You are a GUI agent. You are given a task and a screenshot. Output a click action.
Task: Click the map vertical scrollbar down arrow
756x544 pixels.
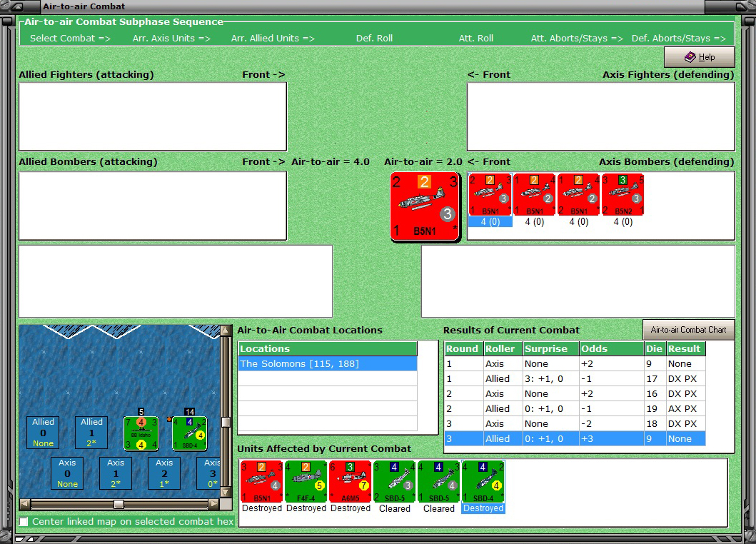coord(225,493)
